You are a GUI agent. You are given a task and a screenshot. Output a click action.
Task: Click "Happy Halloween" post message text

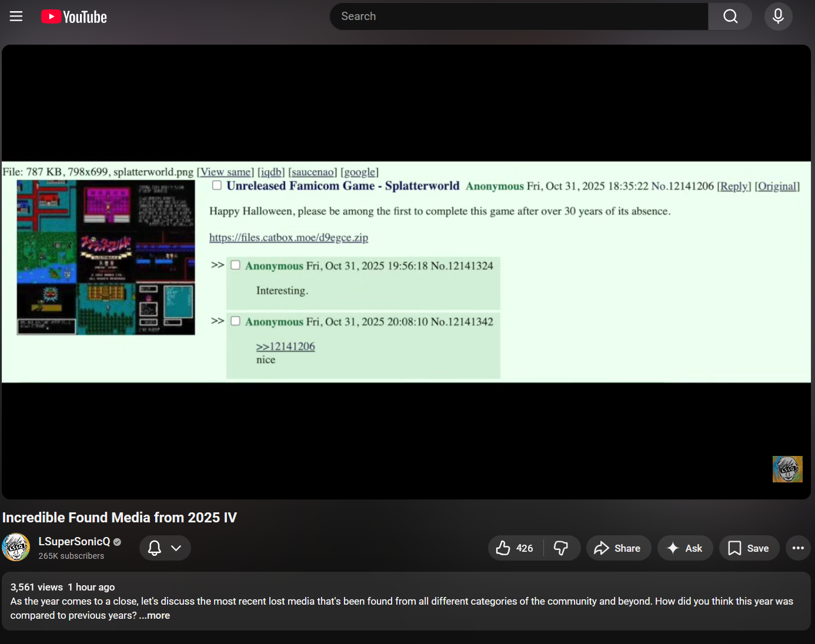tap(440, 211)
